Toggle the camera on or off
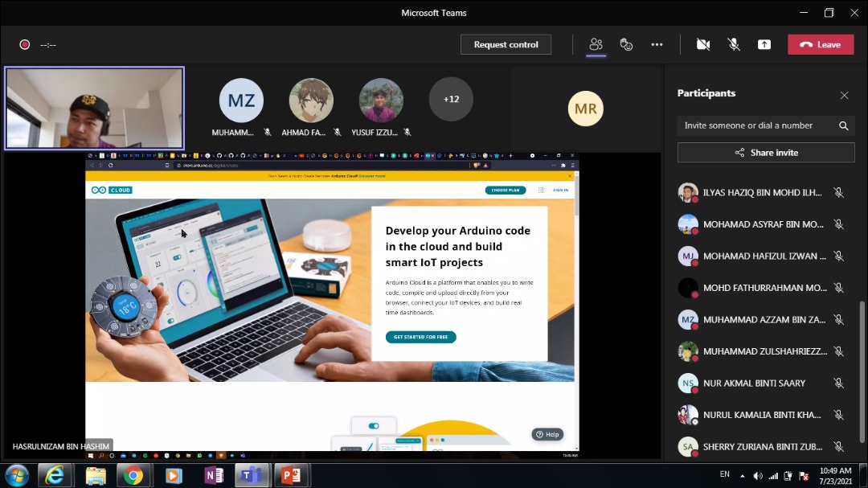868x488 pixels. tap(703, 44)
